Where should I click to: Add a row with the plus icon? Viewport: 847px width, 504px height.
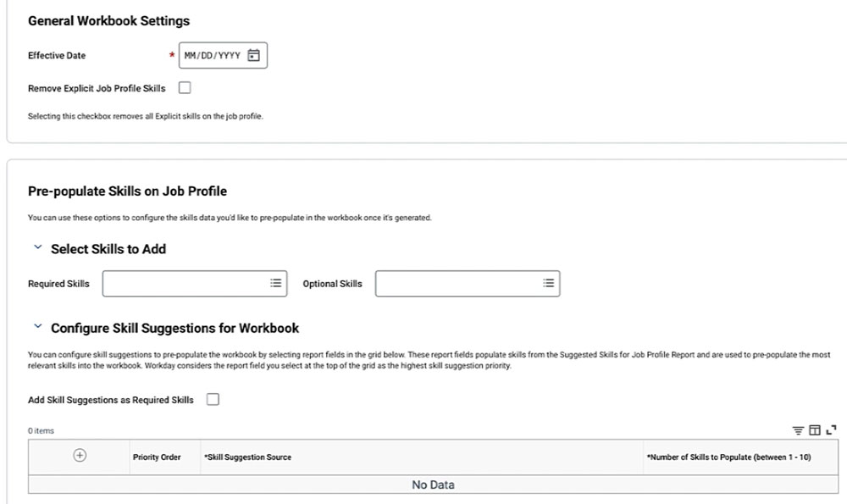pyautogui.click(x=80, y=456)
